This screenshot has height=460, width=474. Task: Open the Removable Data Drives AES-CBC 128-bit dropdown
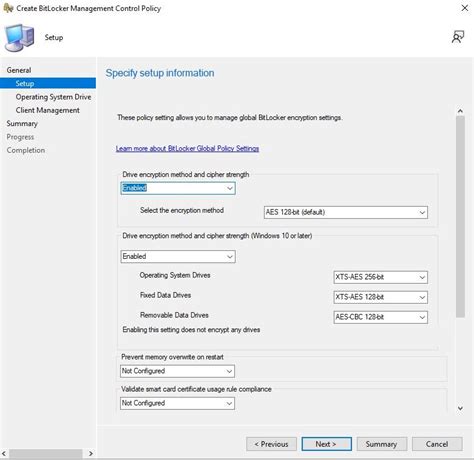380,317
